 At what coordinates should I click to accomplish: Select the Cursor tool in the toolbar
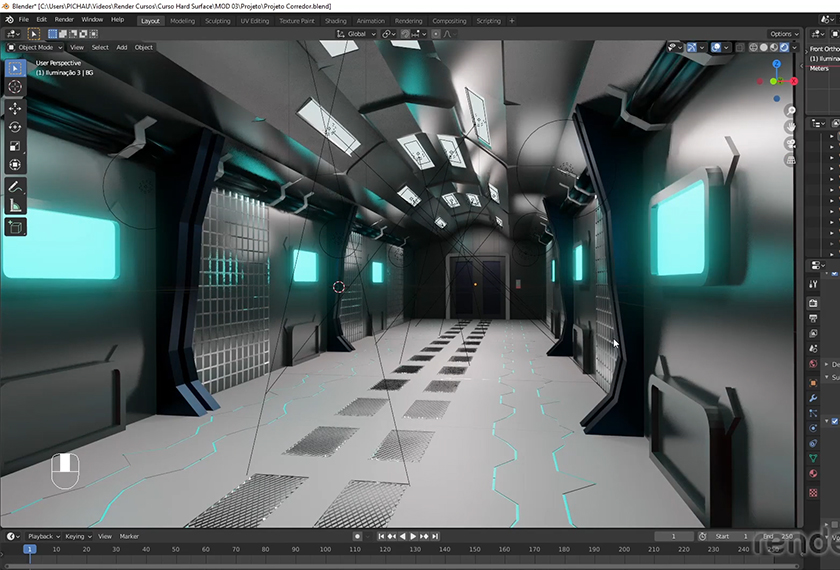(x=15, y=87)
